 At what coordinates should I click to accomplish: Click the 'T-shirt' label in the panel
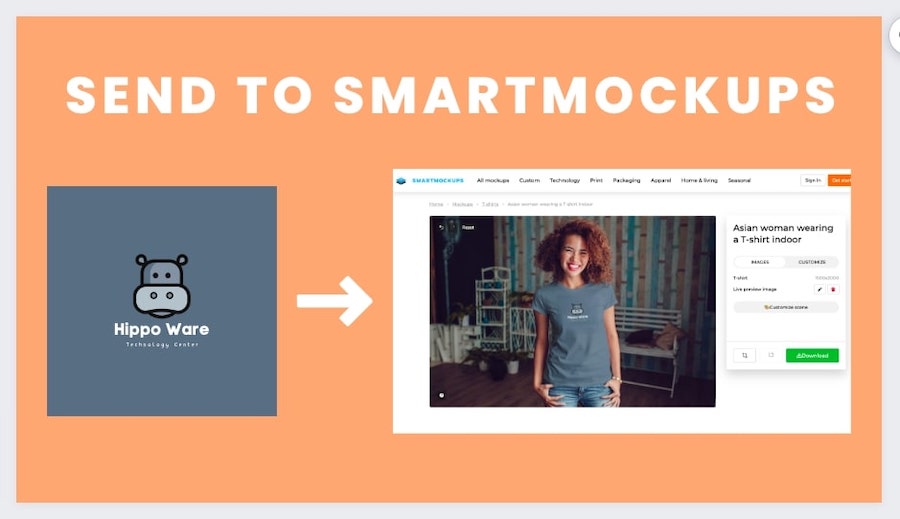(x=740, y=278)
